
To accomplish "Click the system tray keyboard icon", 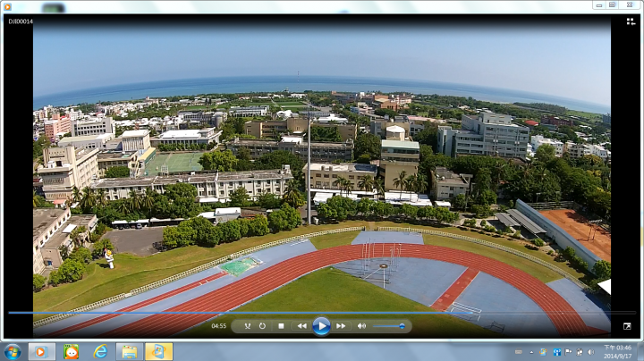I will pyautogui.click(x=518, y=352).
